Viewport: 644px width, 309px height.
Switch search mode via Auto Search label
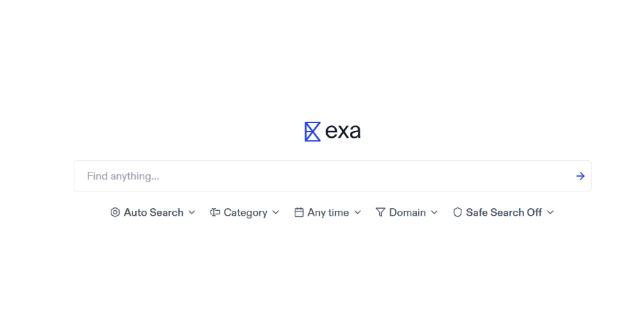pyautogui.click(x=153, y=212)
